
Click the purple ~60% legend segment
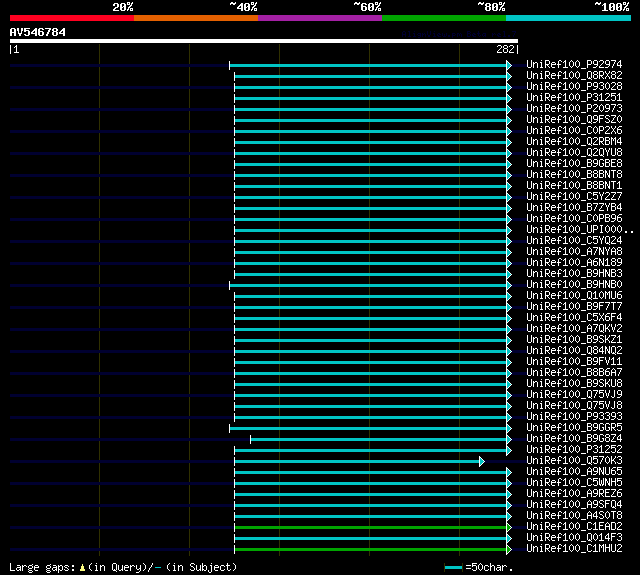(x=320, y=18)
